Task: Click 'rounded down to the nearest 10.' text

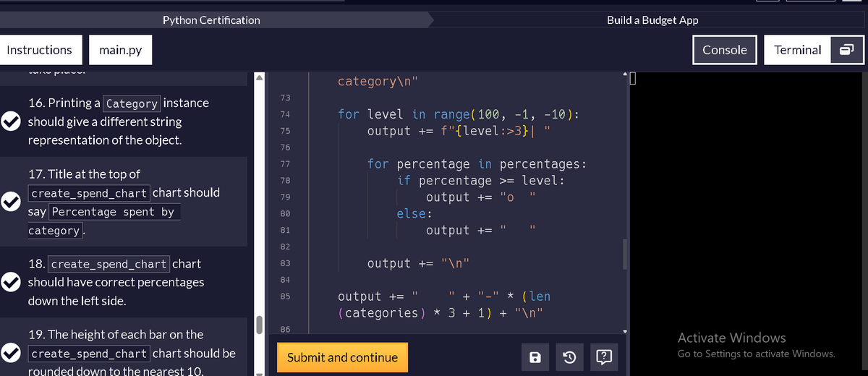Action: 116,372
